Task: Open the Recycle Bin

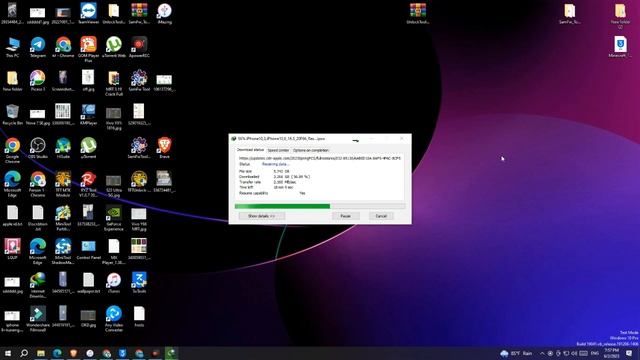Action: click(12, 114)
